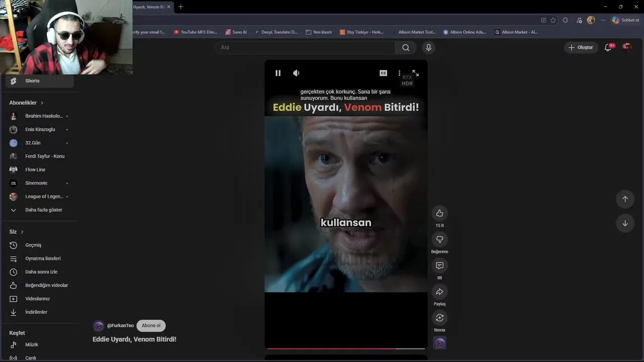Open the Remix option
The image size is (644, 362).
(x=440, y=318)
